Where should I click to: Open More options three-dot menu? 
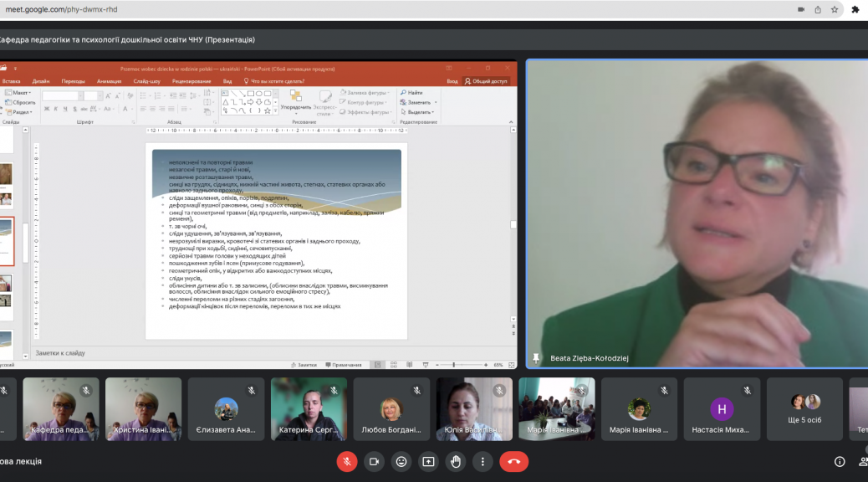(x=483, y=462)
